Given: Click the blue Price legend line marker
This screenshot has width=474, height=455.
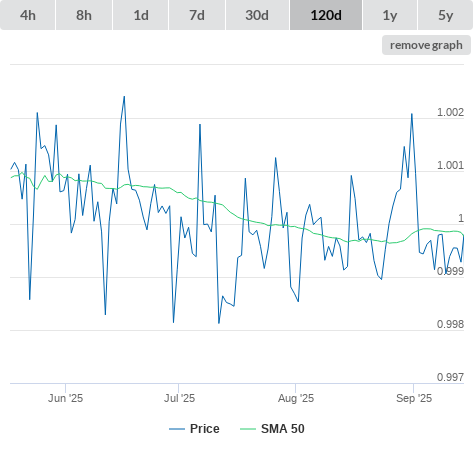Looking at the screenshot, I should [177, 429].
